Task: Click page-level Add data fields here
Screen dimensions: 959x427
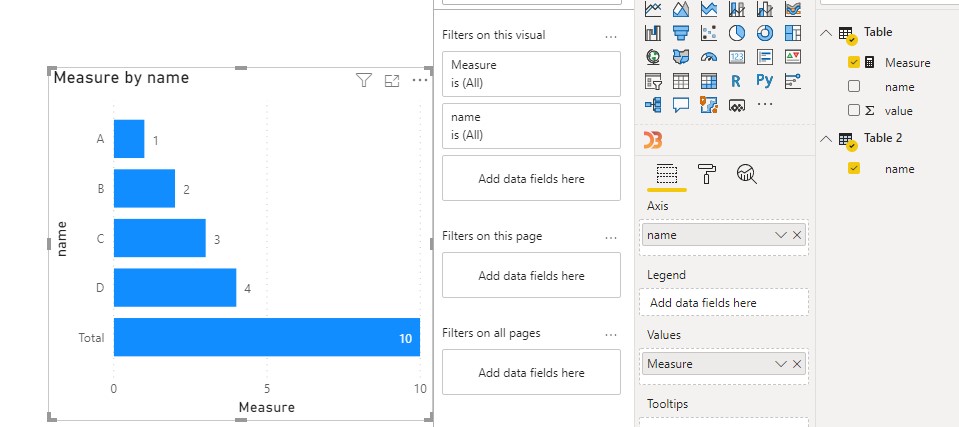Action: click(531, 275)
